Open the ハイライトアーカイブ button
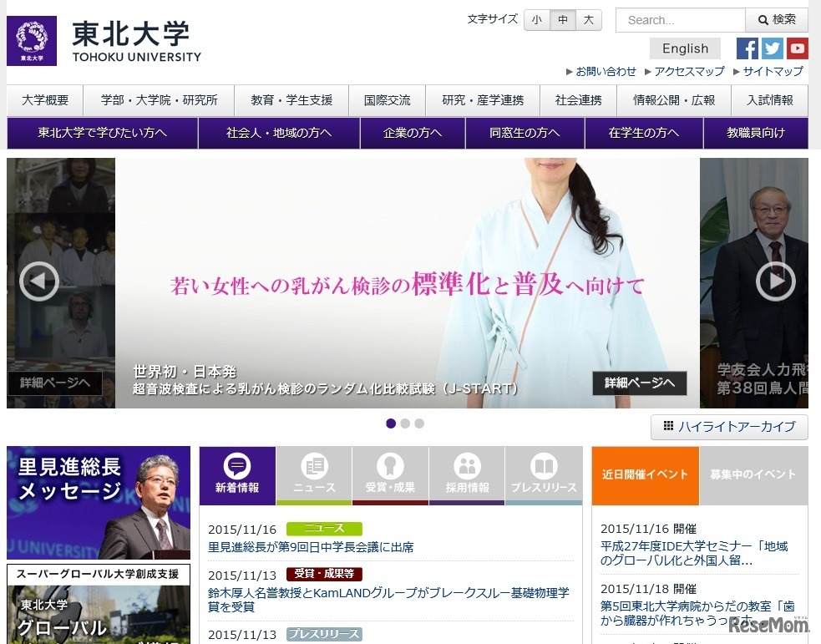 click(x=729, y=427)
